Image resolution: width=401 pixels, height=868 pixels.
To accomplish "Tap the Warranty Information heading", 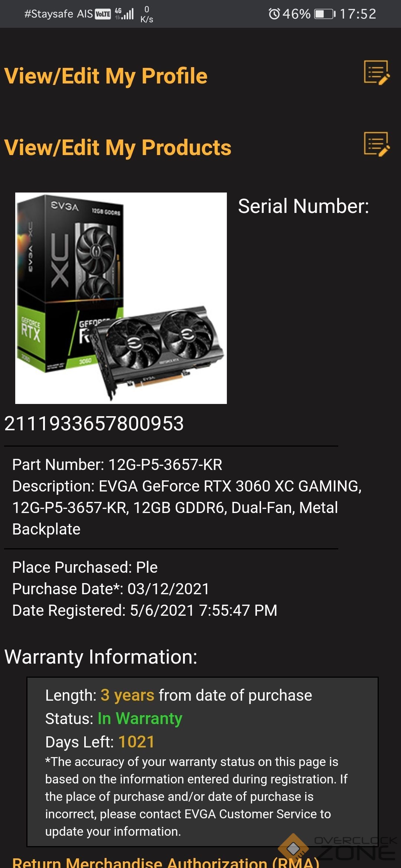I will pos(101,657).
